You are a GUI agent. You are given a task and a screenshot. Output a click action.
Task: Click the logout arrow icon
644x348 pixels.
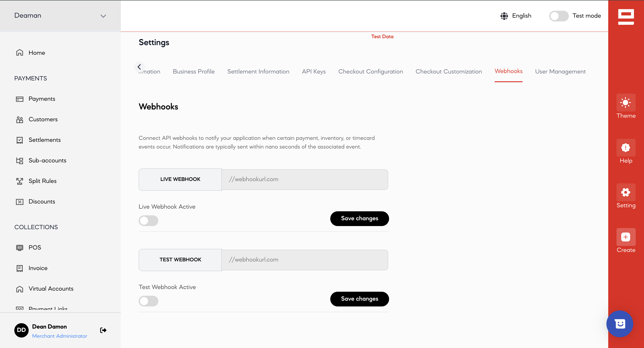(x=103, y=330)
